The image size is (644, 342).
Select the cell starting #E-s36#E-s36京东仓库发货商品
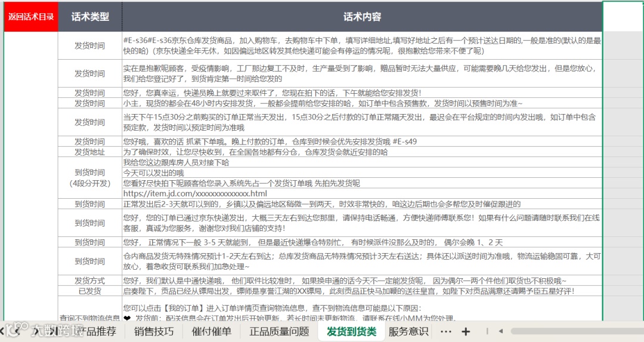click(363, 45)
